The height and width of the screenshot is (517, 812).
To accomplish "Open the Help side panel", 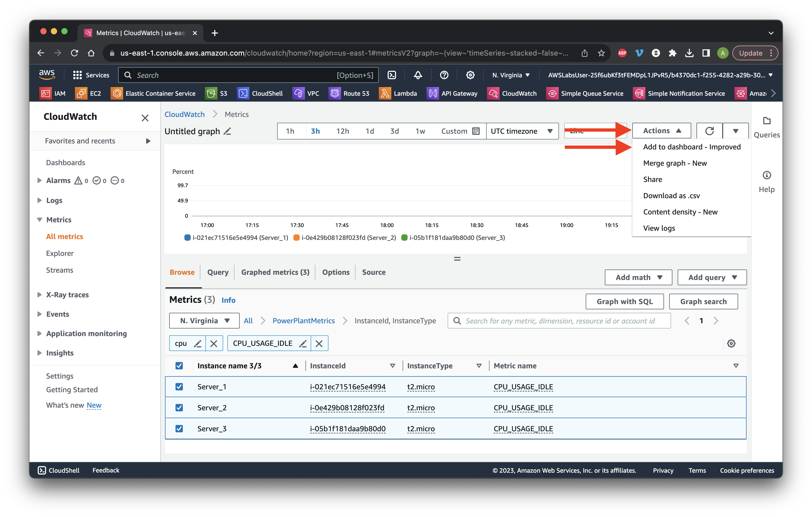I will (x=766, y=182).
